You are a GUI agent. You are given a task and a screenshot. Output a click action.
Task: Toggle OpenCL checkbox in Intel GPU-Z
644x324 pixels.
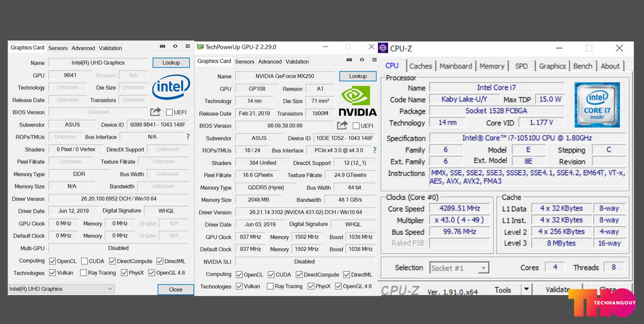53,261
